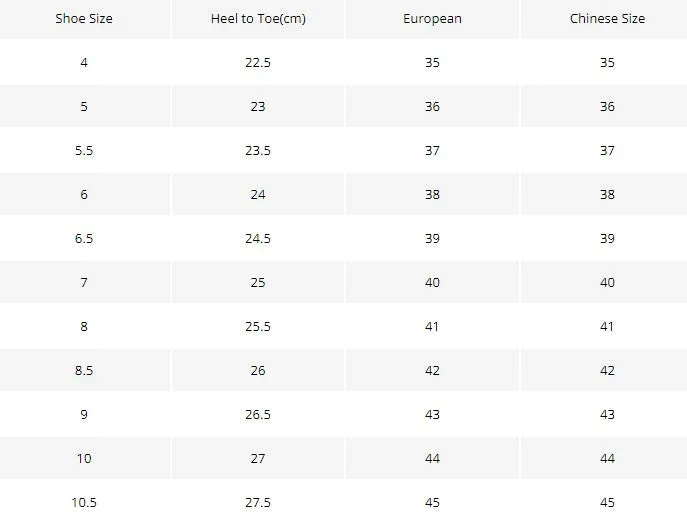Click the 24.5 cm measurement cell

[258, 239]
